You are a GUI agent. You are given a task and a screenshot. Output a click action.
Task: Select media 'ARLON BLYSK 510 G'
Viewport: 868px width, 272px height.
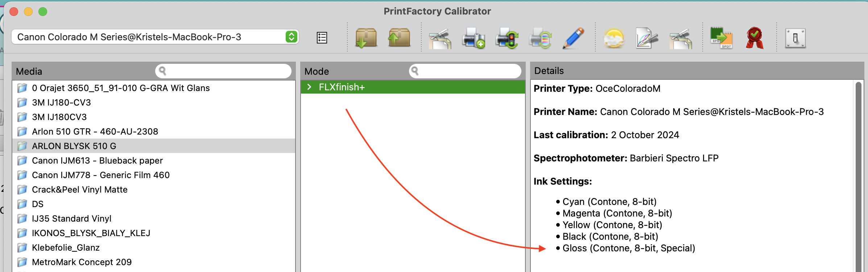coord(154,146)
